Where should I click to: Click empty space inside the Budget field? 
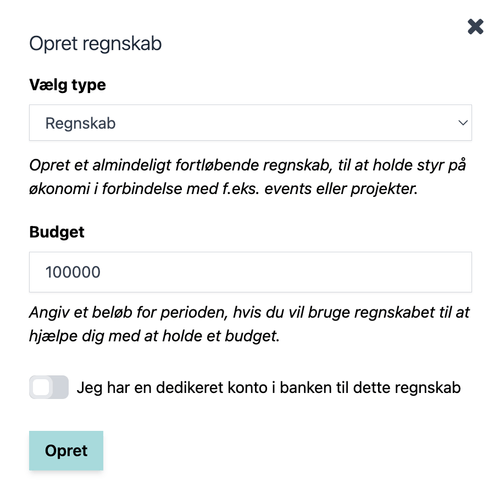(283, 272)
